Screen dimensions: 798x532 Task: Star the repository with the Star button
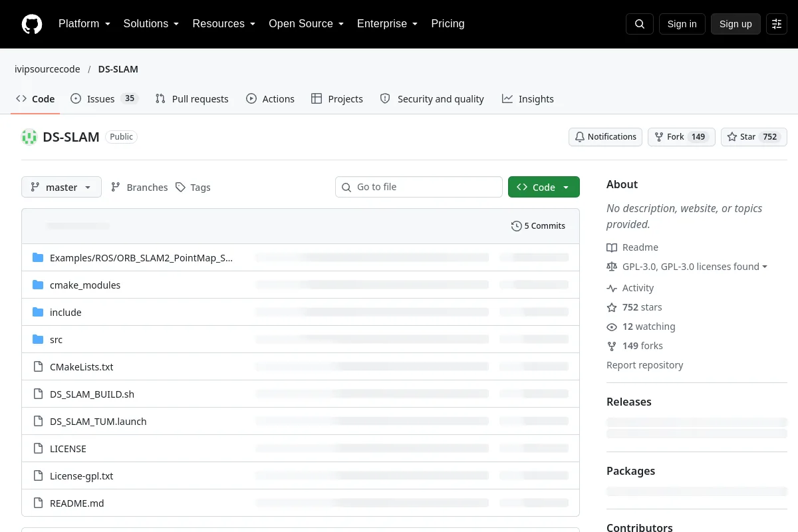(x=754, y=137)
